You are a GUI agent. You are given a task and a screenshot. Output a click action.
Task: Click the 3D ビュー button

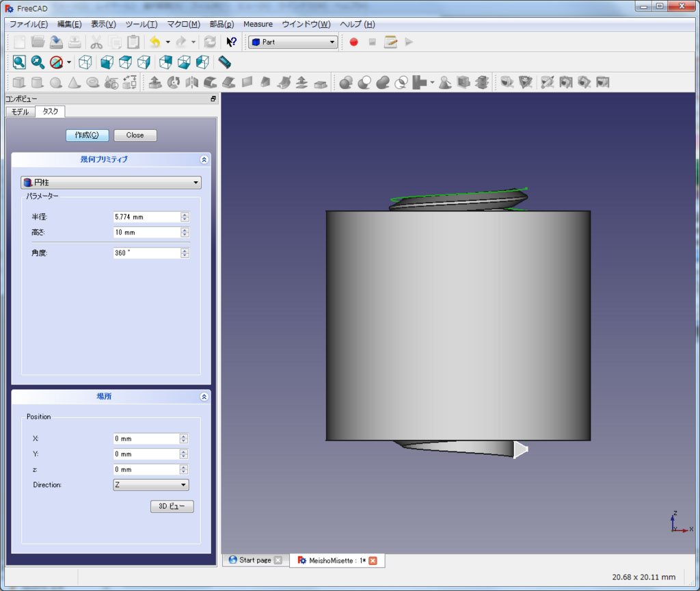pyautogui.click(x=172, y=506)
